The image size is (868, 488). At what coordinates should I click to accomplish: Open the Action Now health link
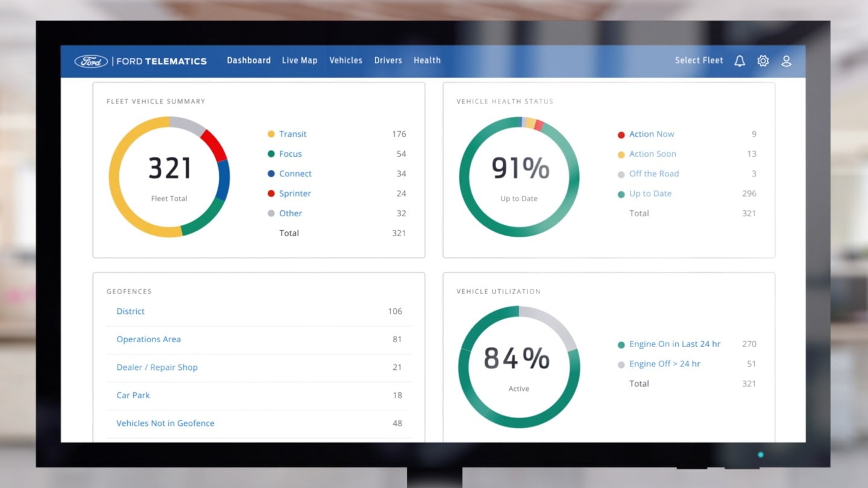click(x=652, y=134)
